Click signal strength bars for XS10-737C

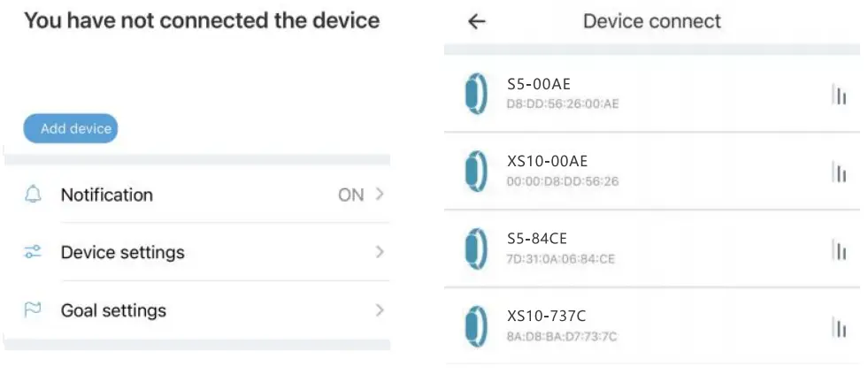[x=839, y=328]
